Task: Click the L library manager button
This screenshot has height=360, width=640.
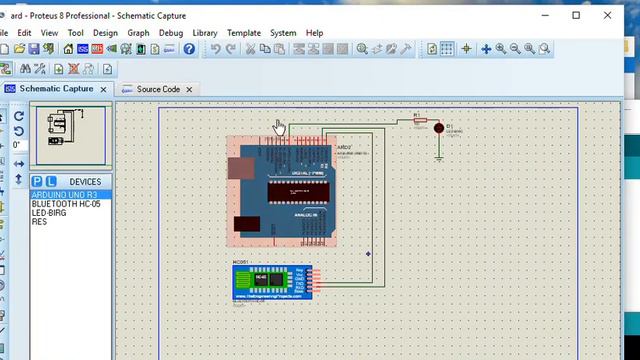Action: [x=51, y=182]
